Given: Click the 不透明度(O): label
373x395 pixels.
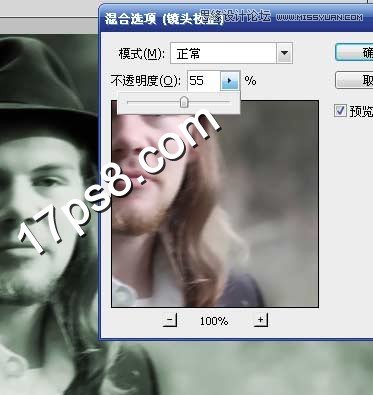Looking at the screenshot, I should point(146,81).
